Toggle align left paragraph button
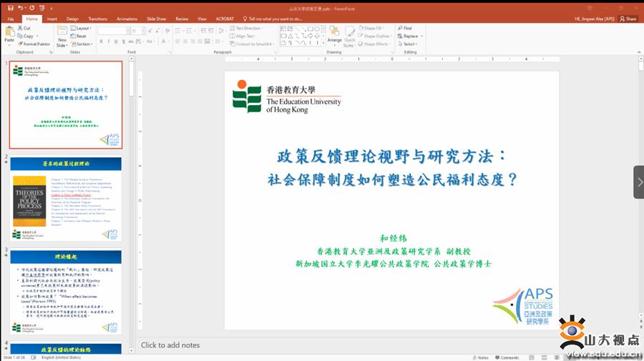Screen dimensions: 644x361 (177, 41)
